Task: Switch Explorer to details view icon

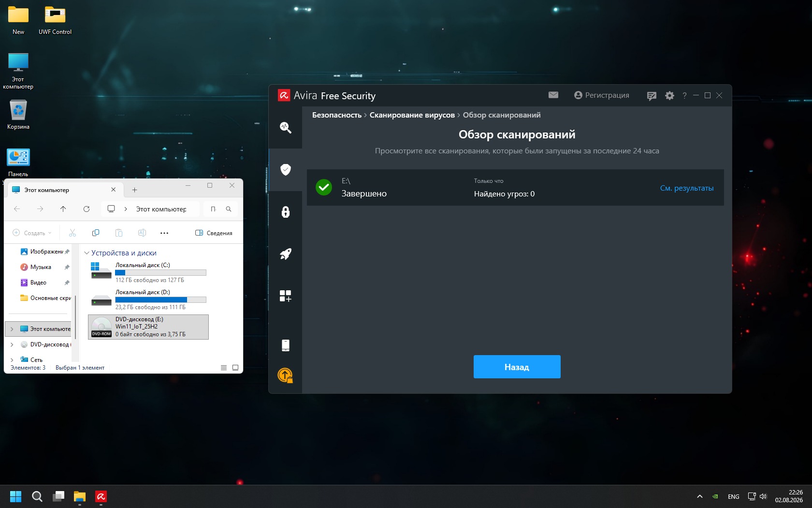Action: [x=224, y=368]
